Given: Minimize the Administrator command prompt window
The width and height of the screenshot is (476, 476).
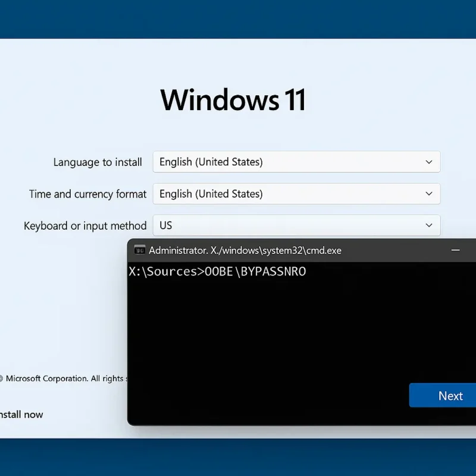Looking at the screenshot, I should point(455,250).
